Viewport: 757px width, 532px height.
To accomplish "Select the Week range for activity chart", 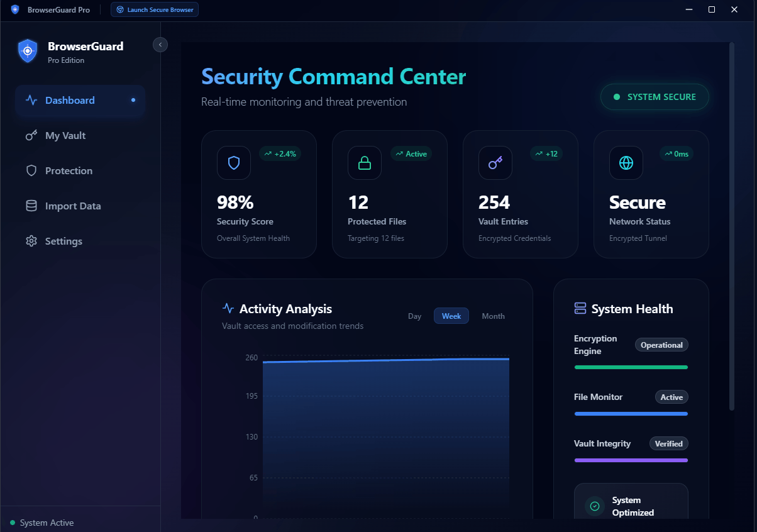I will point(451,316).
